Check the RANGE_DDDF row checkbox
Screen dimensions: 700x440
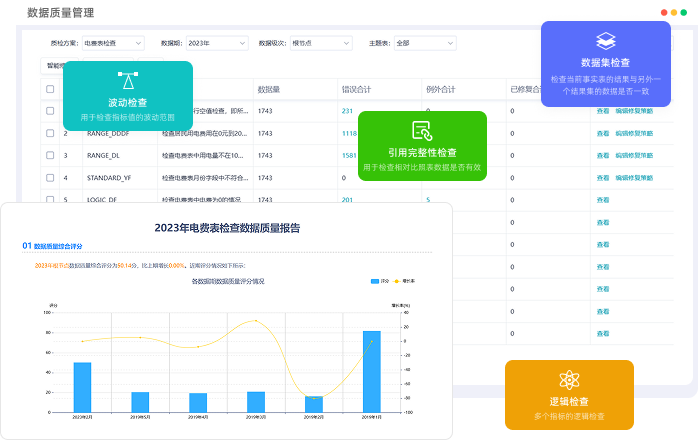pos(50,133)
